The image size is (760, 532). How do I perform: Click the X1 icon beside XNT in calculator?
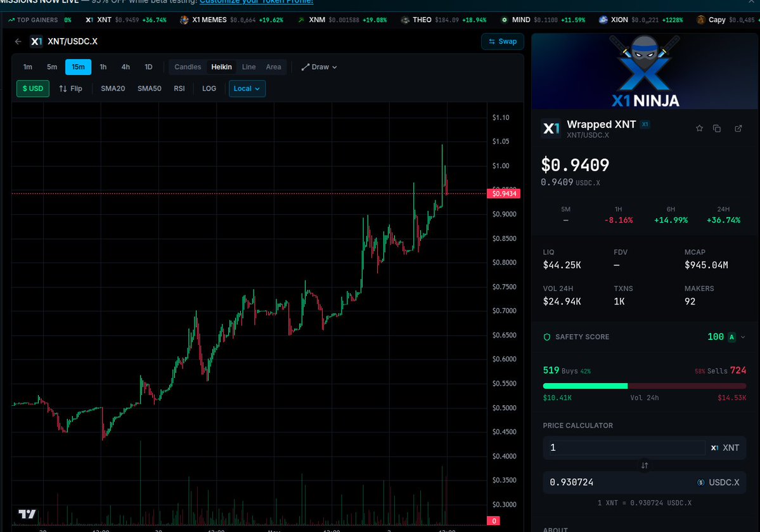[x=714, y=448]
